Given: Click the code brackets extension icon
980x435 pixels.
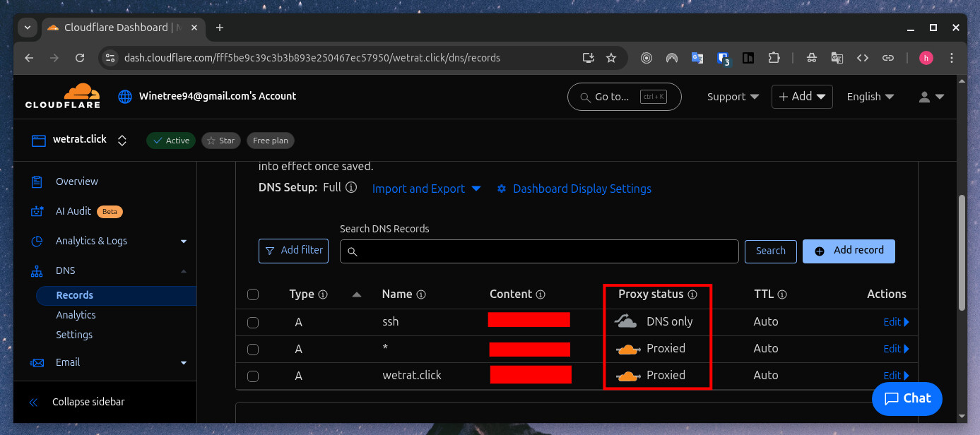Looking at the screenshot, I should coord(862,58).
